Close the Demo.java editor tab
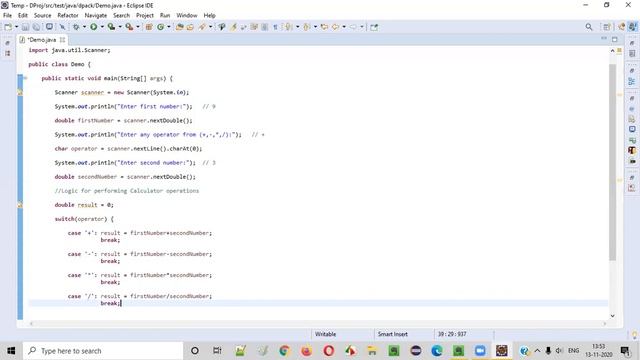 62,40
